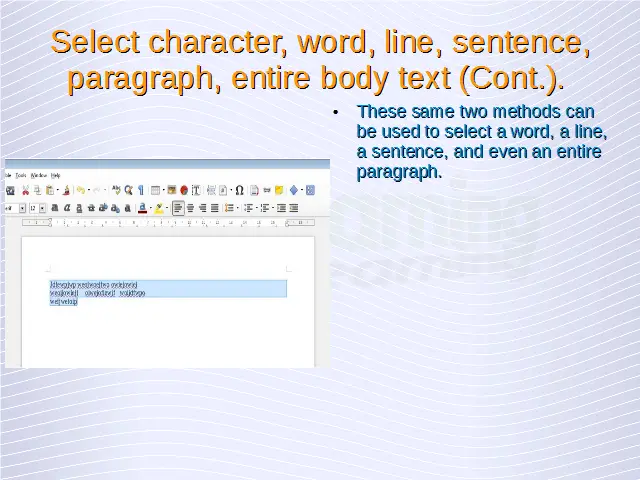Click the Insert Image icon
This screenshot has height=480, width=640.
[x=171, y=189]
